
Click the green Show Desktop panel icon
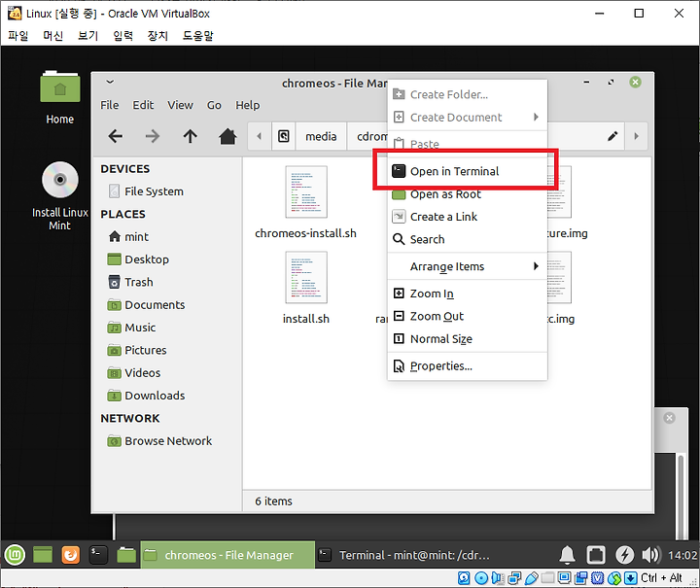coord(43,555)
